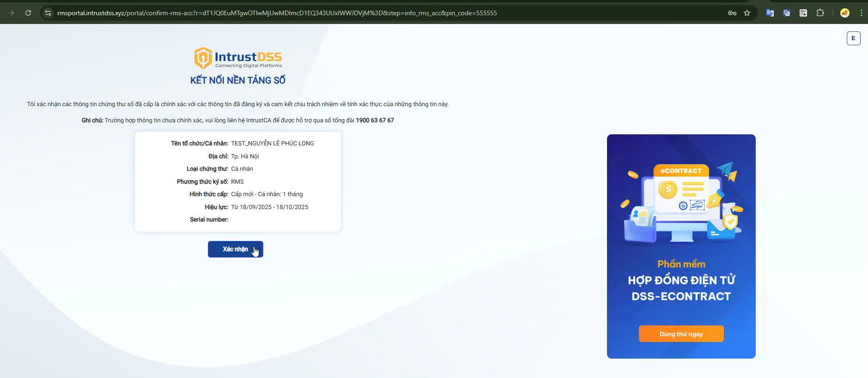Click the URL in the address bar

point(277,13)
